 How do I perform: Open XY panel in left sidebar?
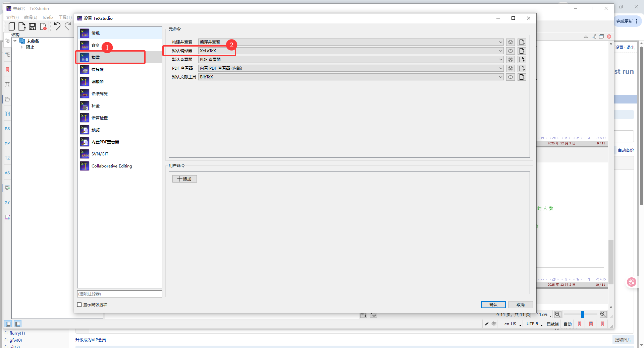tap(7, 202)
